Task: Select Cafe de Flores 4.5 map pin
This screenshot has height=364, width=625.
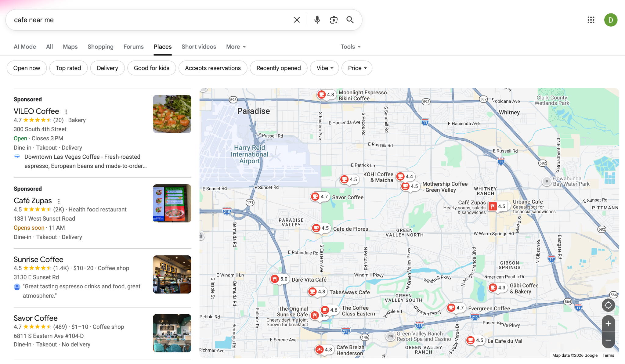Action: click(x=321, y=228)
